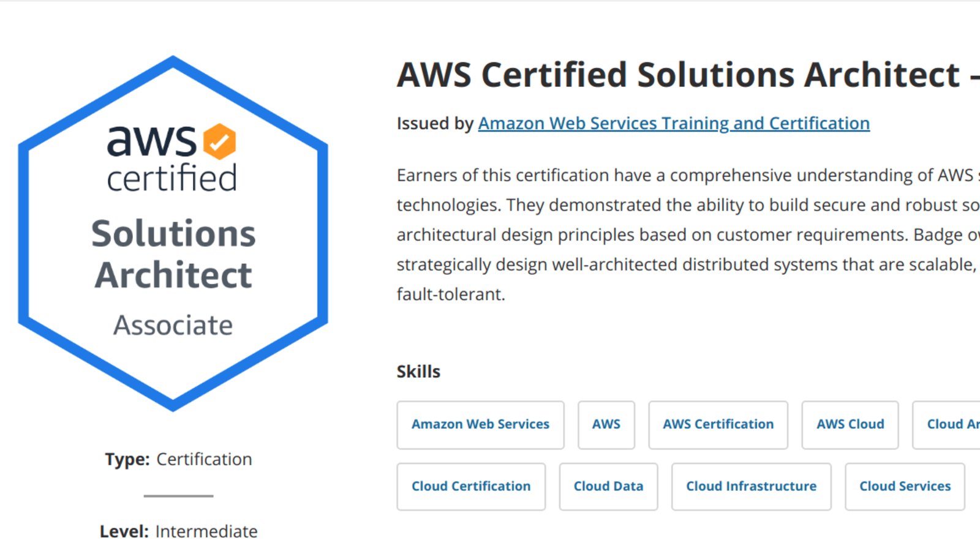Choose the AWS Cloud skill tag
This screenshot has height=551, width=980.
click(850, 425)
